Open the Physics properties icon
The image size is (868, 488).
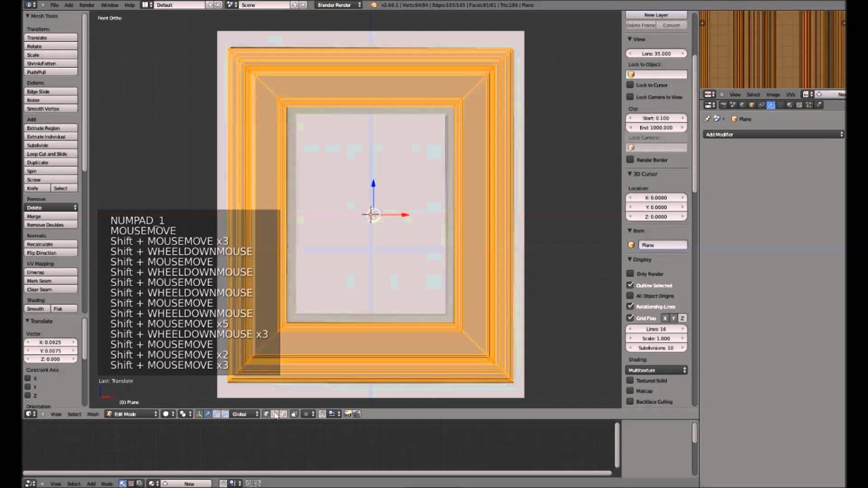(818, 105)
